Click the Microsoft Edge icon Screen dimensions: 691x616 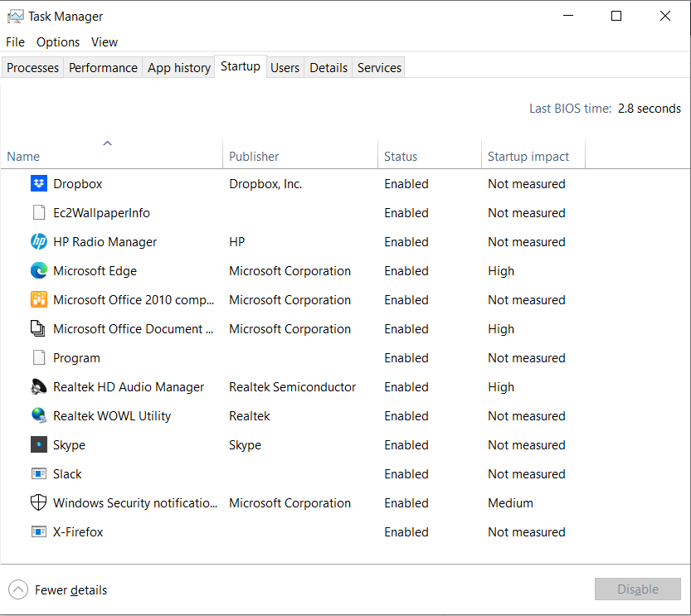[39, 271]
